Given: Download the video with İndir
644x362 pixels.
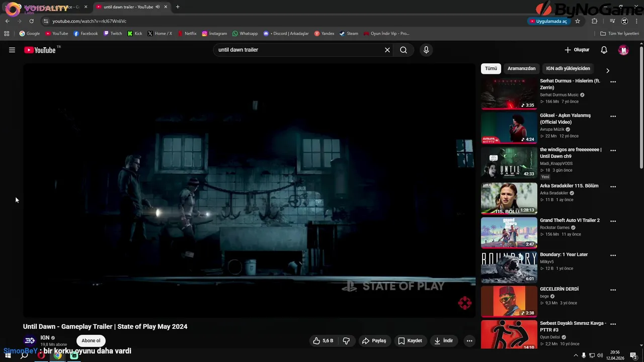Looking at the screenshot, I should (443, 340).
